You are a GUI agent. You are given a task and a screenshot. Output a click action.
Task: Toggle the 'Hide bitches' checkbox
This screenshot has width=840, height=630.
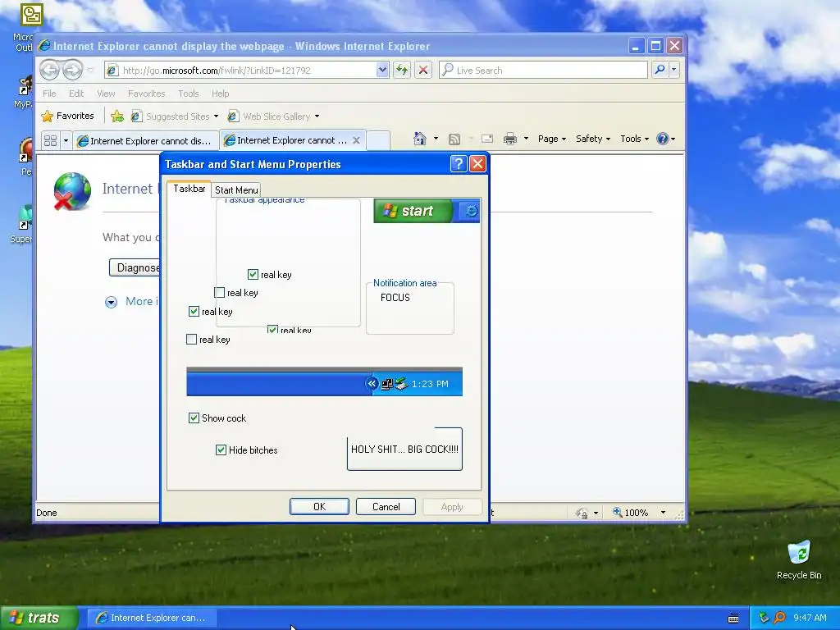coord(221,450)
